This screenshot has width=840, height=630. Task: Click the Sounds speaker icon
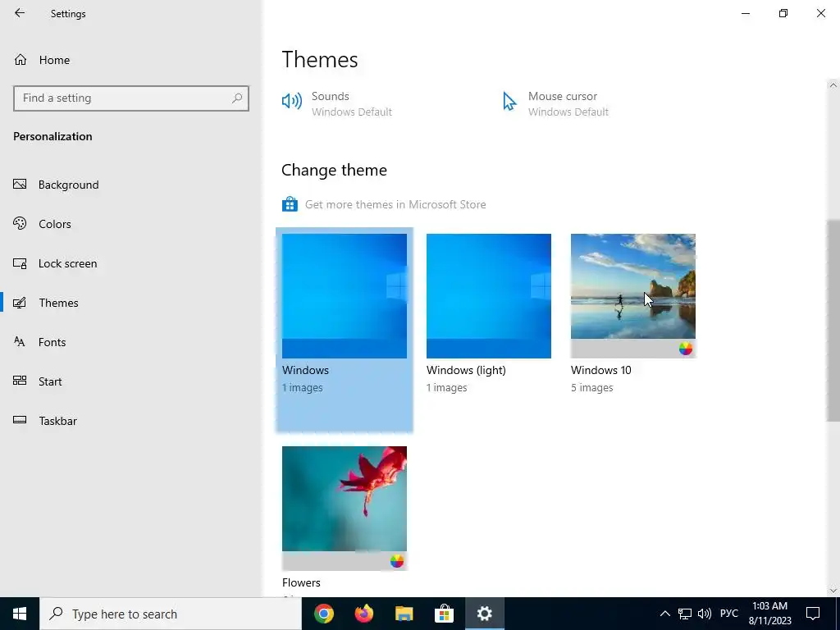click(x=292, y=101)
